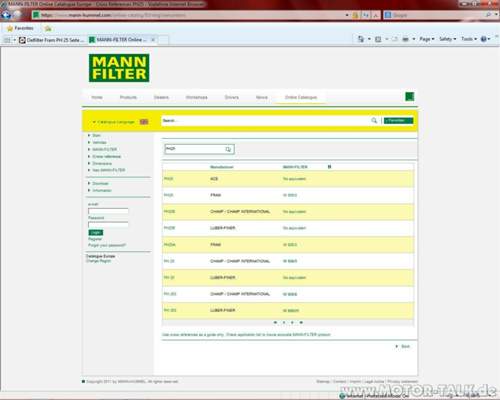Click the search icon inside PH25 field
500x400 pixels.
click(x=228, y=149)
